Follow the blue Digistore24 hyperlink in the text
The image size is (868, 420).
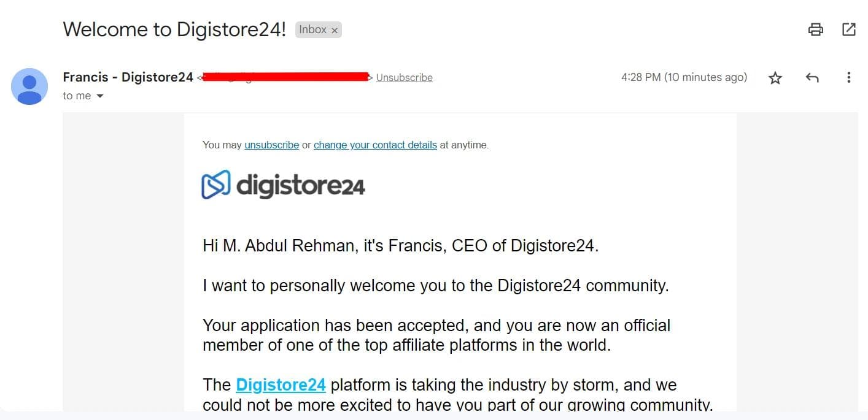click(281, 385)
